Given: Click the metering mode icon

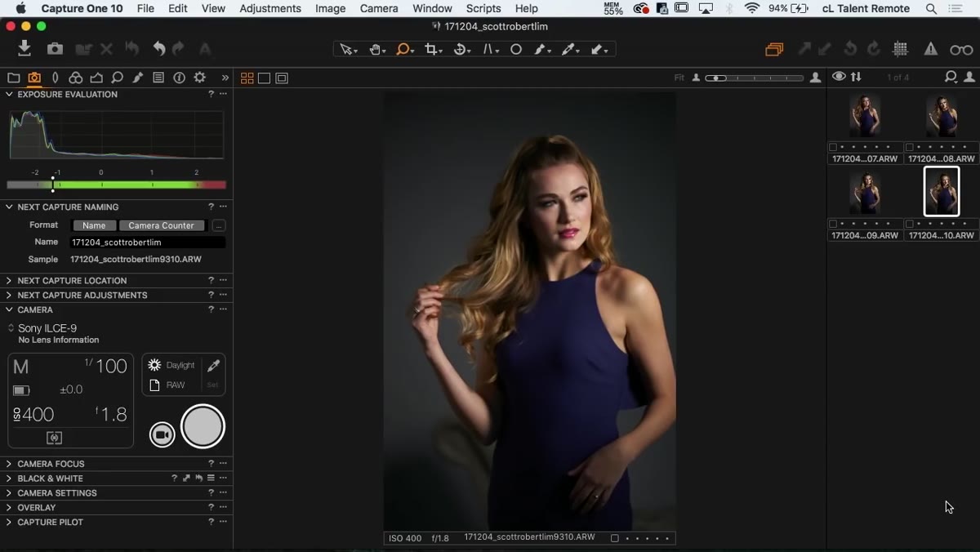Looking at the screenshot, I should coord(55,438).
